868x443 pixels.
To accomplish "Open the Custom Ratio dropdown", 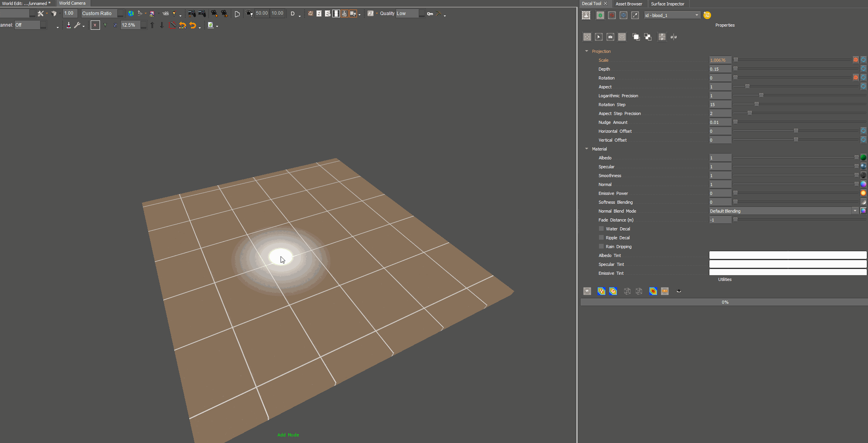I will 102,14.
